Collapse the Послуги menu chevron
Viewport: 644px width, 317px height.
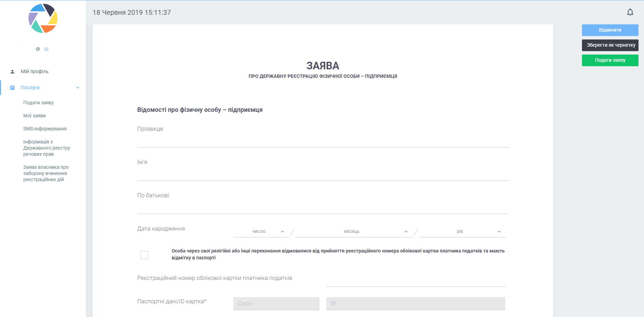pyautogui.click(x=78, y=87)
